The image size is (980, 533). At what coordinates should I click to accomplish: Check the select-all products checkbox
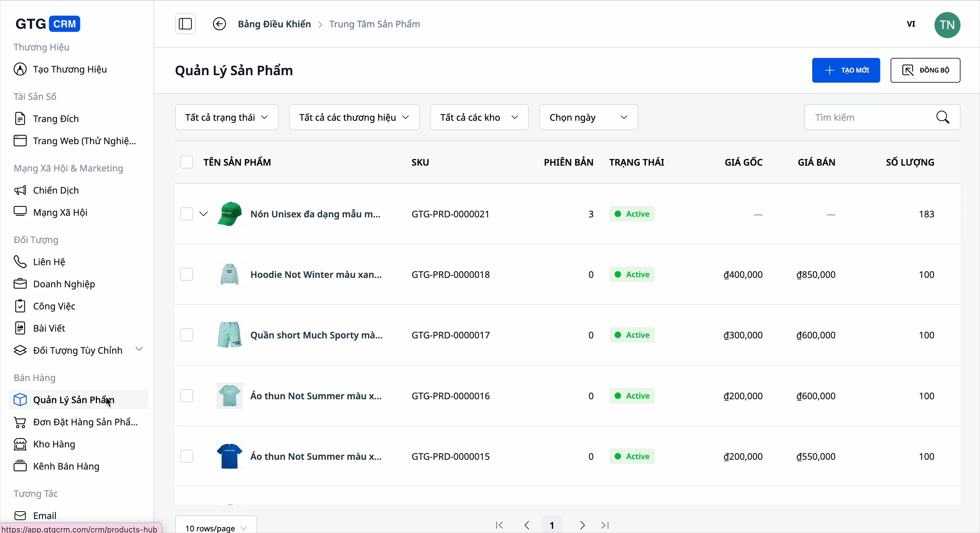pyautogui.click(x=186, y=162)
